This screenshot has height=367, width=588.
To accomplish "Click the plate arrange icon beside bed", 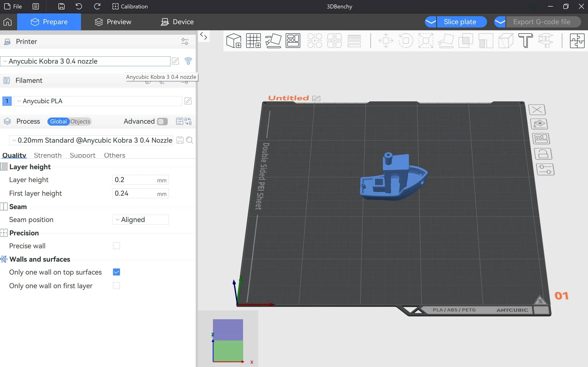I will pos(541,139).
